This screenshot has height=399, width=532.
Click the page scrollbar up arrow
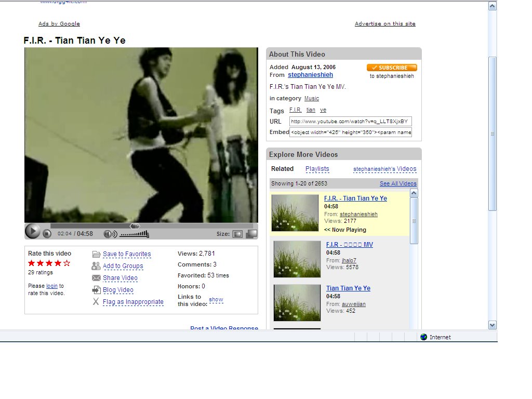(493, 6)
